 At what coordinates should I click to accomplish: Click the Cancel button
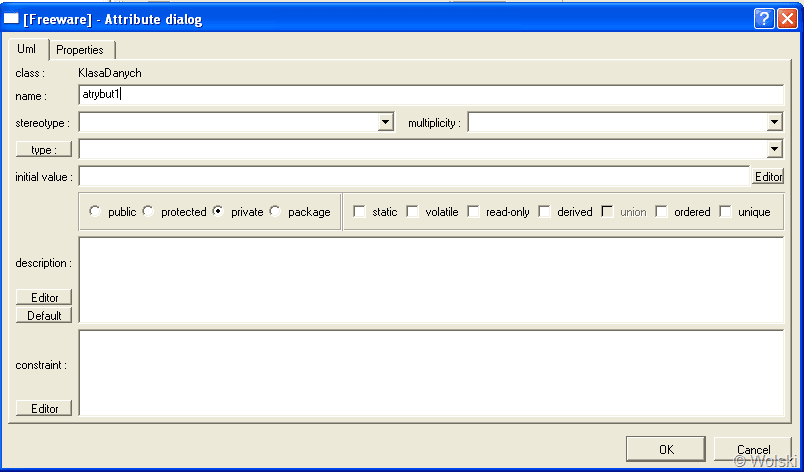pos(753,449)
